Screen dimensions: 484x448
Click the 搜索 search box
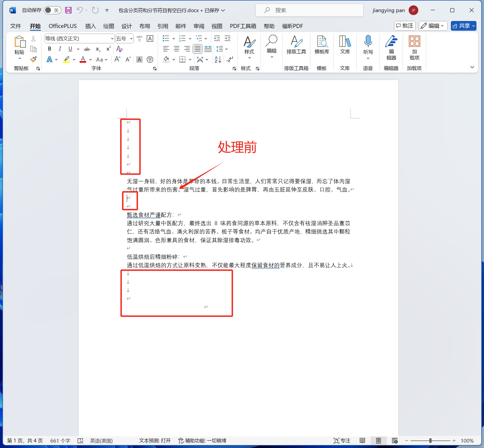[x=309, y=10]
